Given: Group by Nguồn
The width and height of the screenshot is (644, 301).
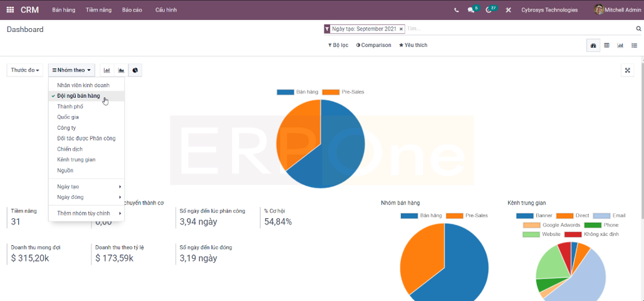Looking at the screenshot, I should pyautogui.click(x=86, y=170).
